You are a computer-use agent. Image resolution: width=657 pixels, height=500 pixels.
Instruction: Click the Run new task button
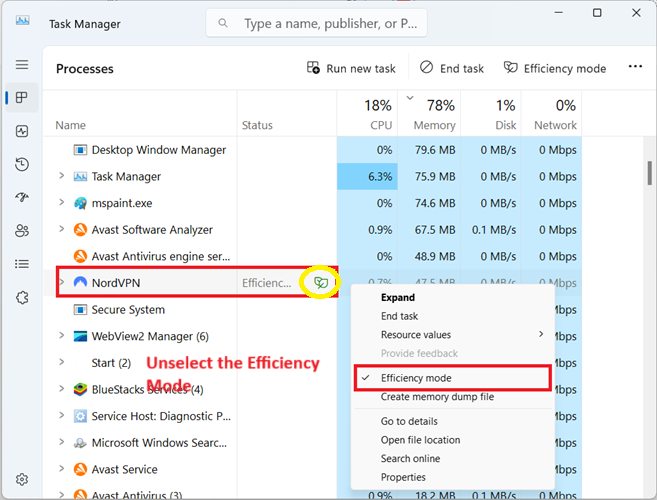351,68
